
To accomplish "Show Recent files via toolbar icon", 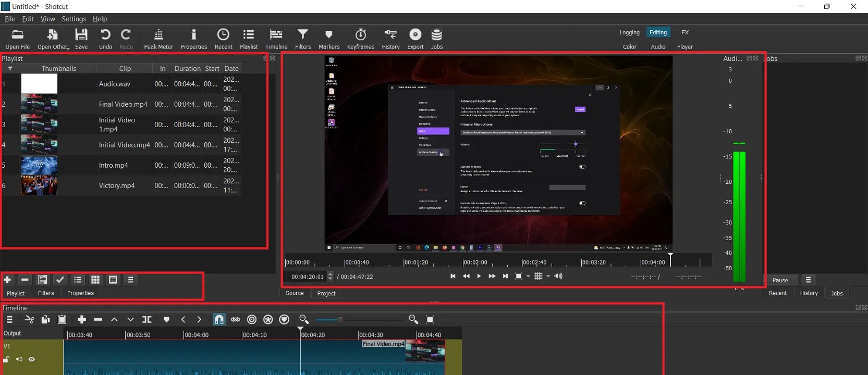I will pos(223,39).
